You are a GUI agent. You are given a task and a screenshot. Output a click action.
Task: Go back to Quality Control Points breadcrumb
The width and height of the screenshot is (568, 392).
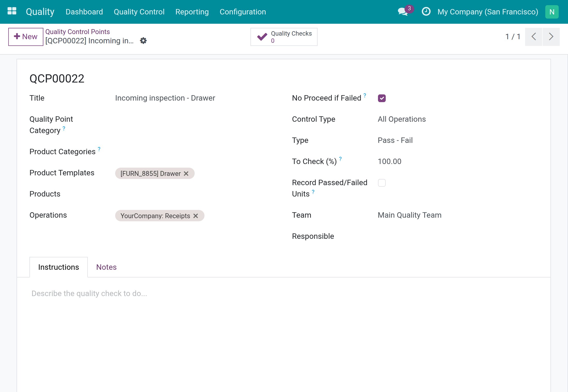click(x=77, y=32)
